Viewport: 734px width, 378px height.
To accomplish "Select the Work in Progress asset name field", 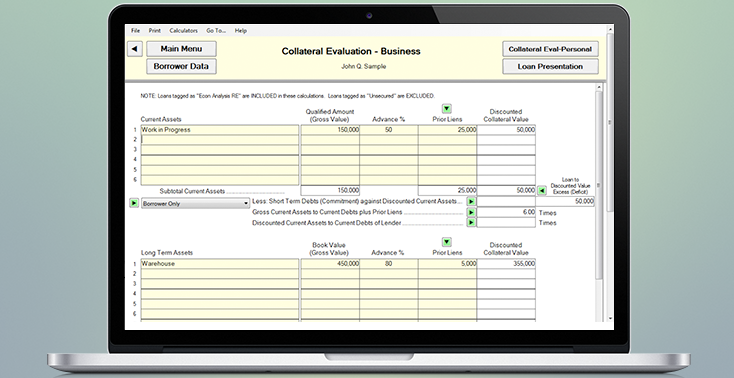I will point(220,130).
